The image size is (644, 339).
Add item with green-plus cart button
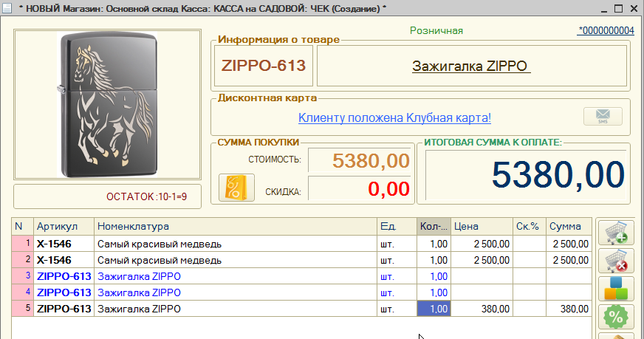click(616, 233)
